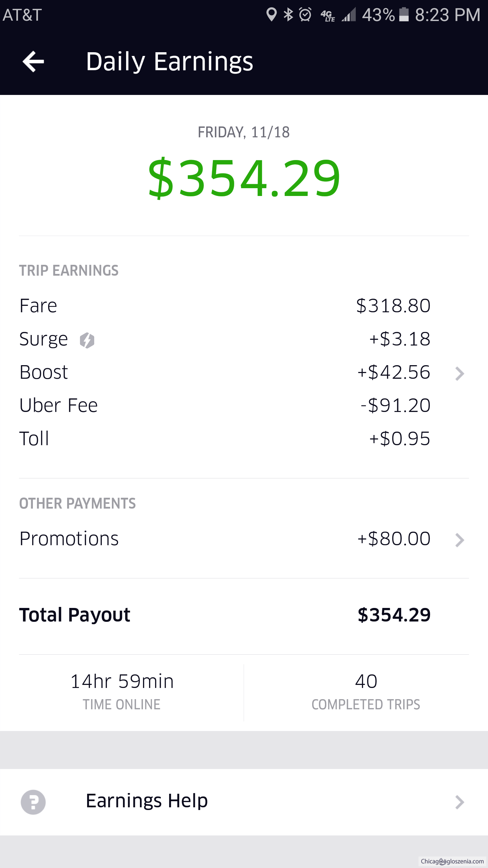The image size is (488, 868).
Task: Tap the back arrow in header
Action: (33, 61)
